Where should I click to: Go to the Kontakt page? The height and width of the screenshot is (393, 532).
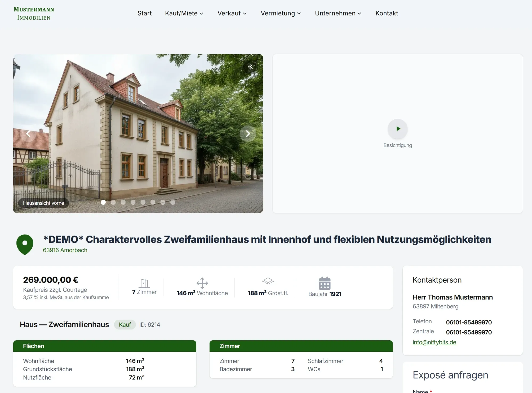[387, 13]
